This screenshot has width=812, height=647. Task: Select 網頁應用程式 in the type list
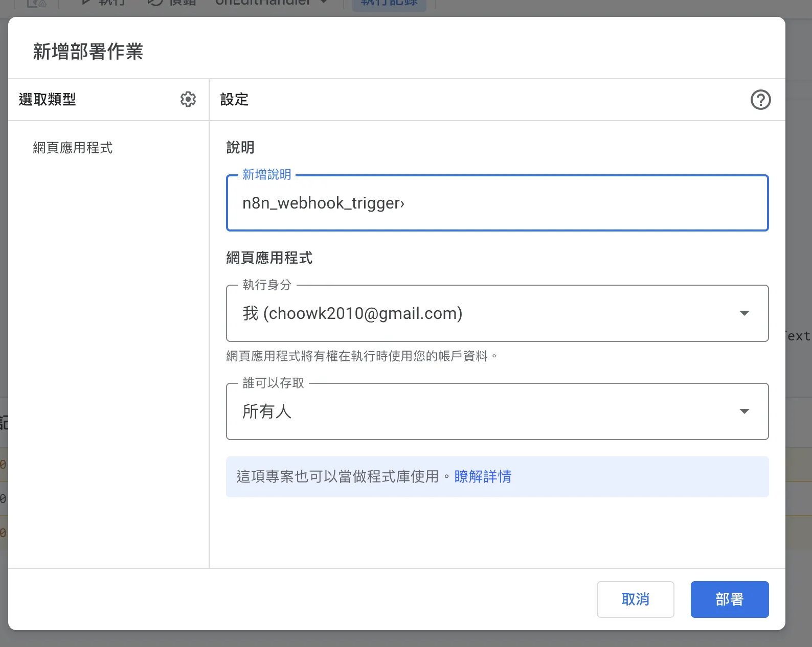pos(73,148)
